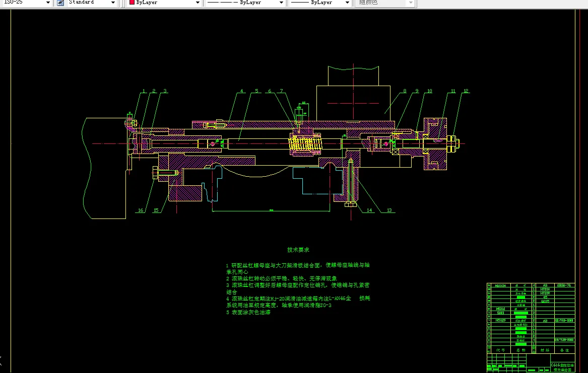Image resolution: width=588 pixels, height=373 pixels.
Task: Select part callout number 16 in drawing
Action: (141, 210)
